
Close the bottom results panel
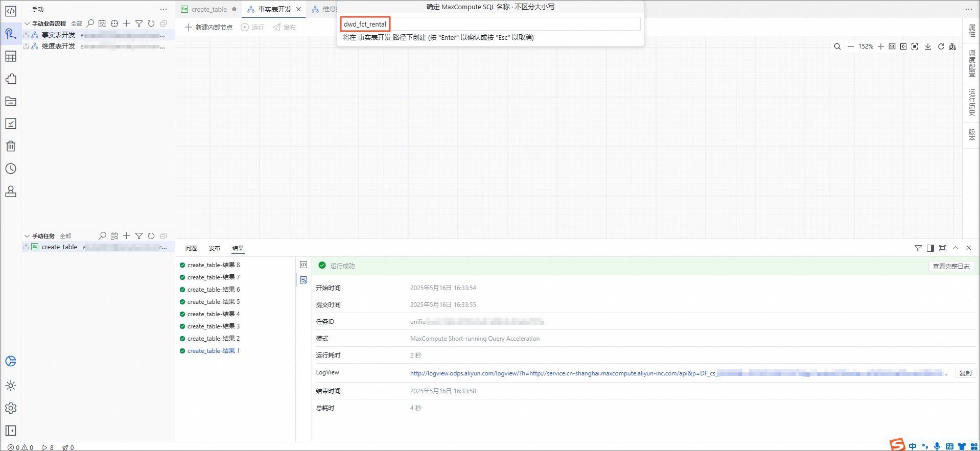[969, 248]
